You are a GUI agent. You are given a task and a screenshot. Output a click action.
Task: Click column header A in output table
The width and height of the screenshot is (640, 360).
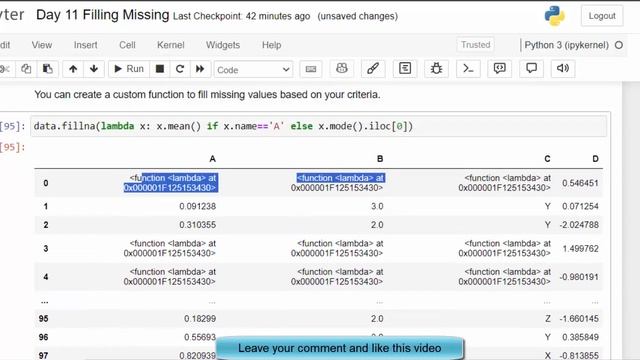[x=212, y=159]
